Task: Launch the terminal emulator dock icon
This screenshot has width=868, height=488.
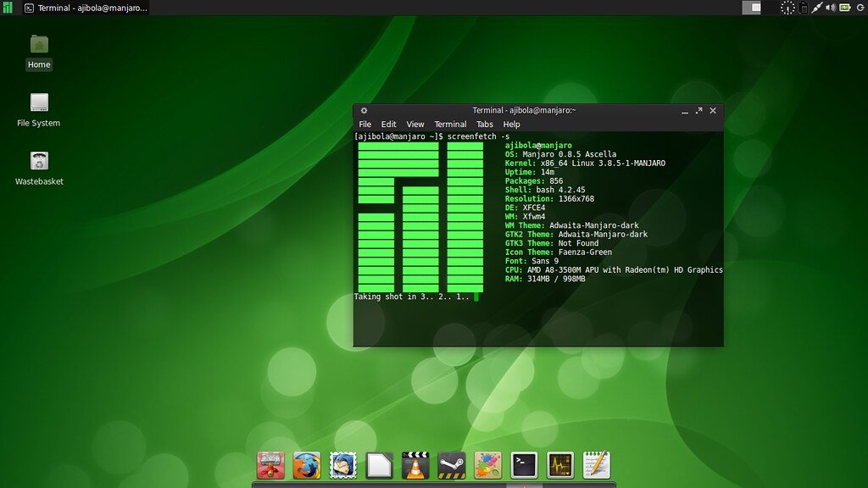Action: pyautogui.click(x=524, y=465)
